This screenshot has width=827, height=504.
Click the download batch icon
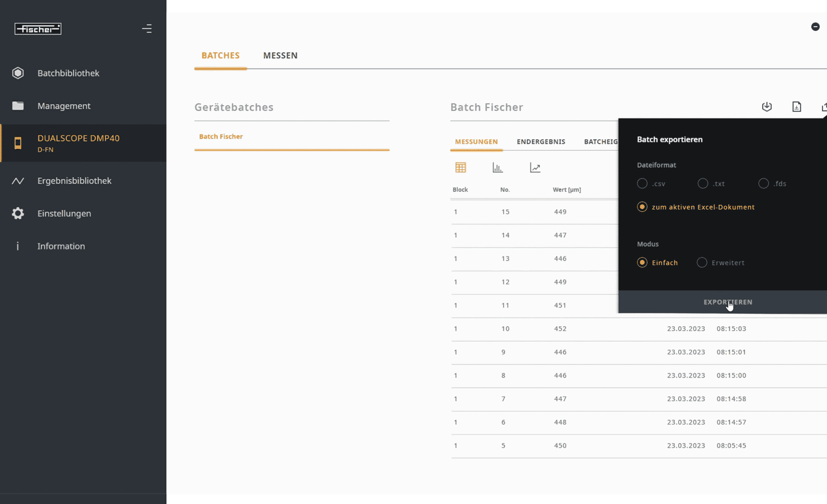click(766, 106)
